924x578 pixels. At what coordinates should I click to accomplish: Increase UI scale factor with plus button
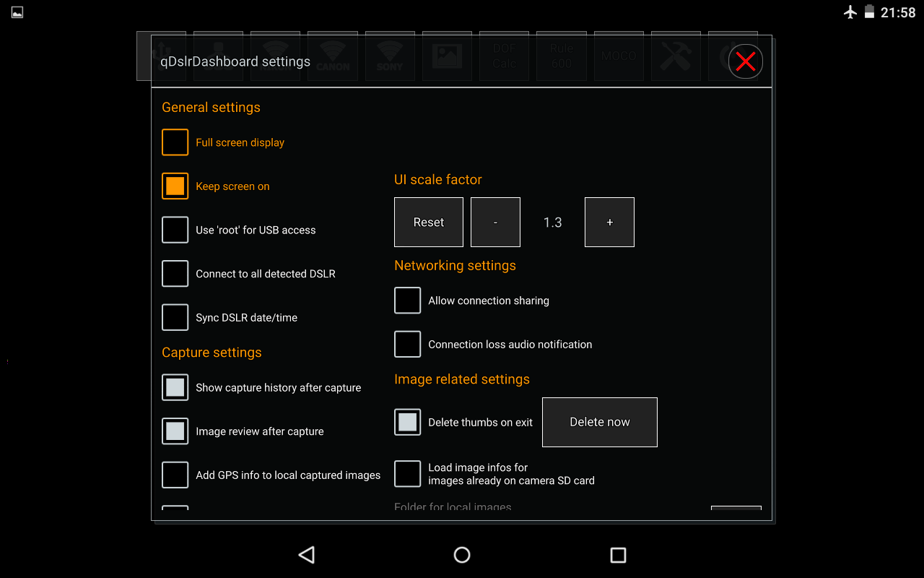[609, 223]
